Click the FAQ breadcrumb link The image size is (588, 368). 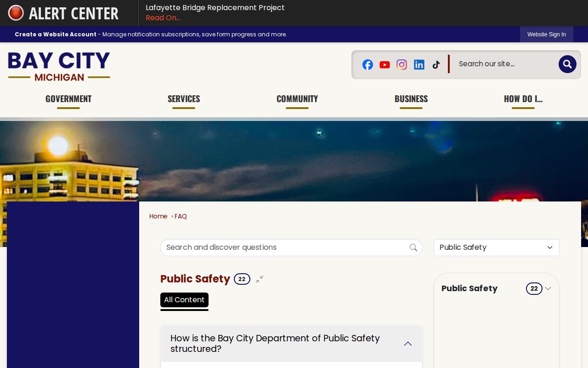click(x=181, y=216)
